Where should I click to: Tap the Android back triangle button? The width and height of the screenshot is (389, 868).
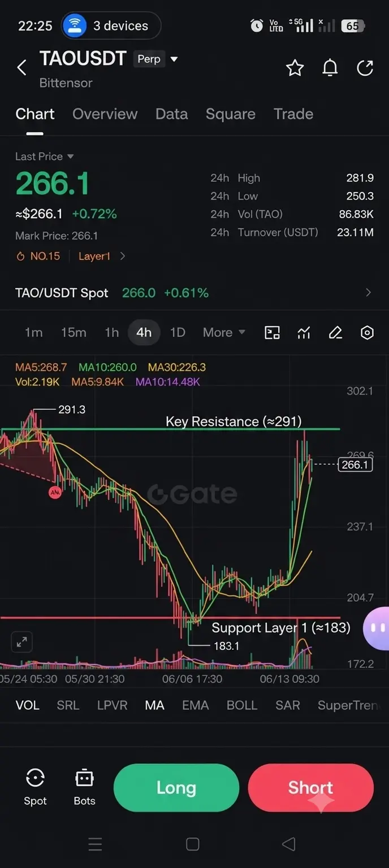tap(289, 844)
